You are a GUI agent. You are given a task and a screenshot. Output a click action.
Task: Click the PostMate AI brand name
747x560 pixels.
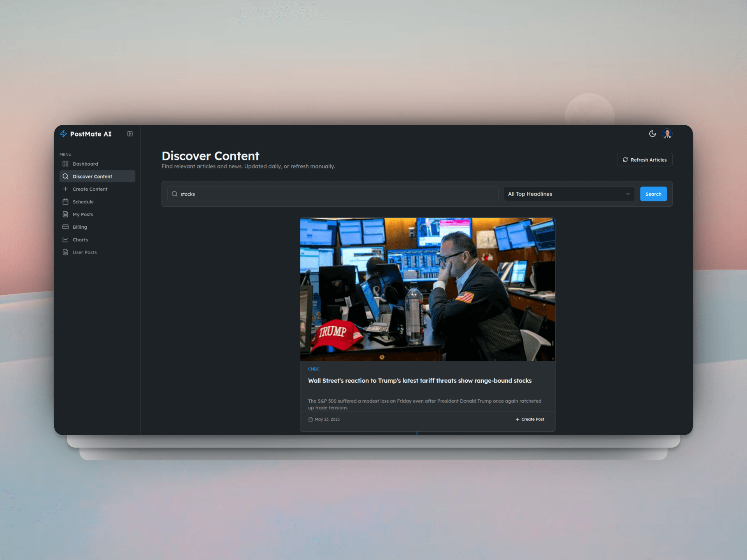91,134
